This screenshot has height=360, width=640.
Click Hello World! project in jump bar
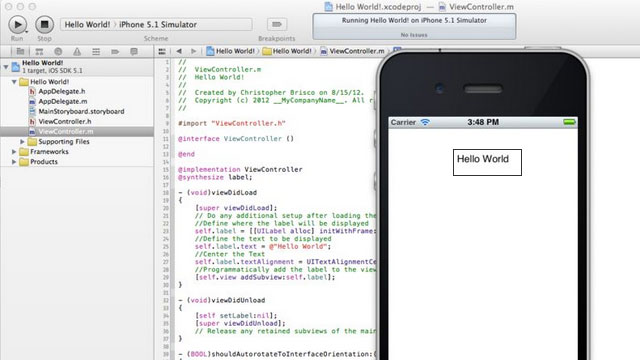[231, 51]
